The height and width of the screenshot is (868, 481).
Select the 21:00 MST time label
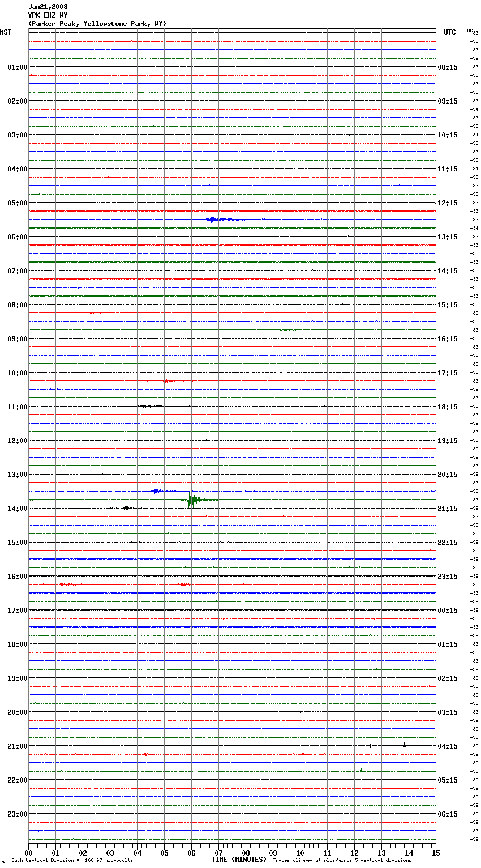(18, 746)
